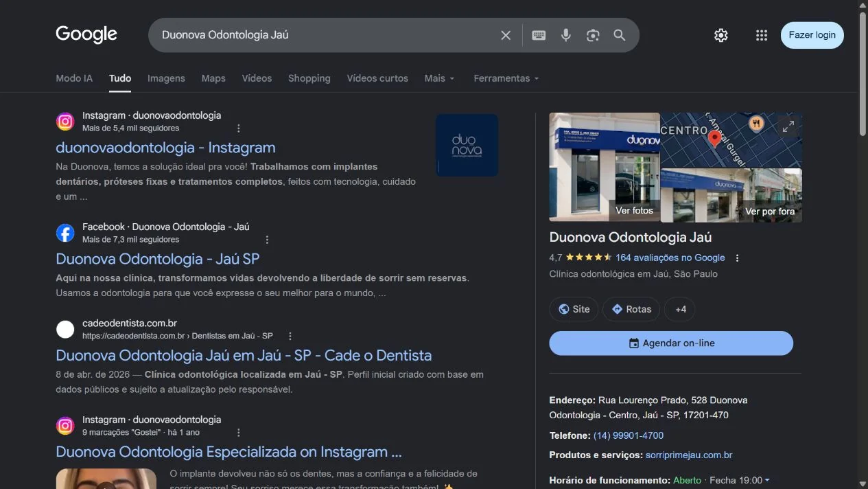Select the Vídeos curtos tab

[377, 78]
